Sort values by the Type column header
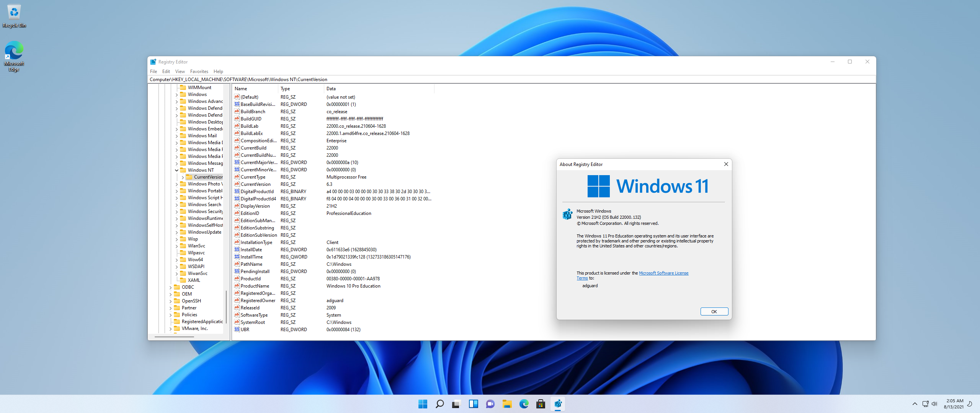The image size is (980, 413). [x=301, y=89]
